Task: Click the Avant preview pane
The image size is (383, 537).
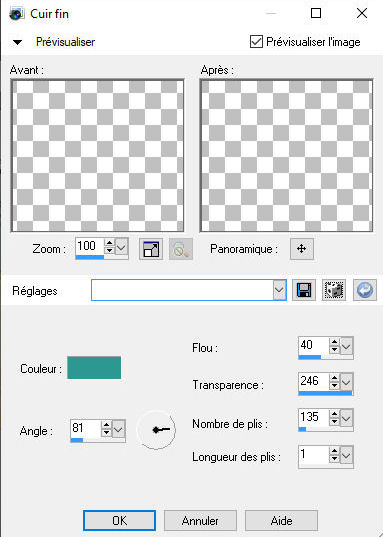Action: tap(97, 155)
